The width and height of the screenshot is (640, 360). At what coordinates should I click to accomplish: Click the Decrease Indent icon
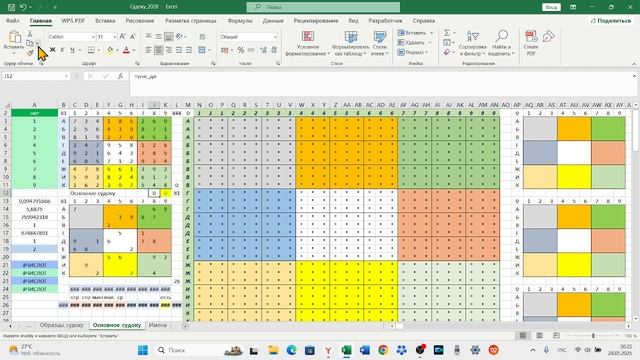point(179,50)
